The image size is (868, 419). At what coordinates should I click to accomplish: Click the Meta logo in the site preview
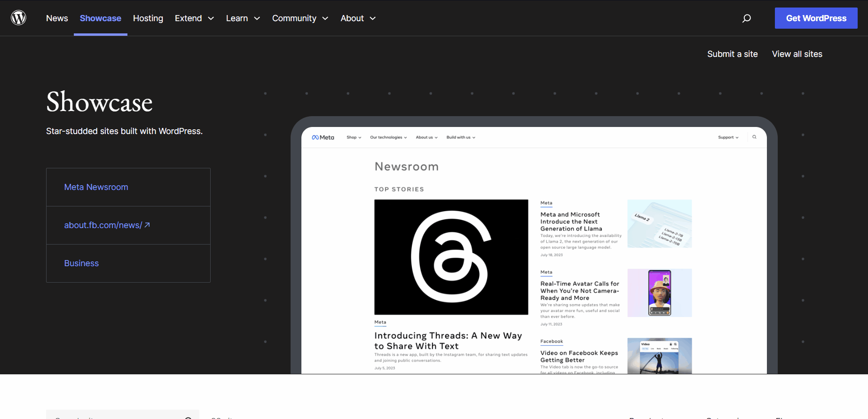pyautogui.click(x=323, y=137)
